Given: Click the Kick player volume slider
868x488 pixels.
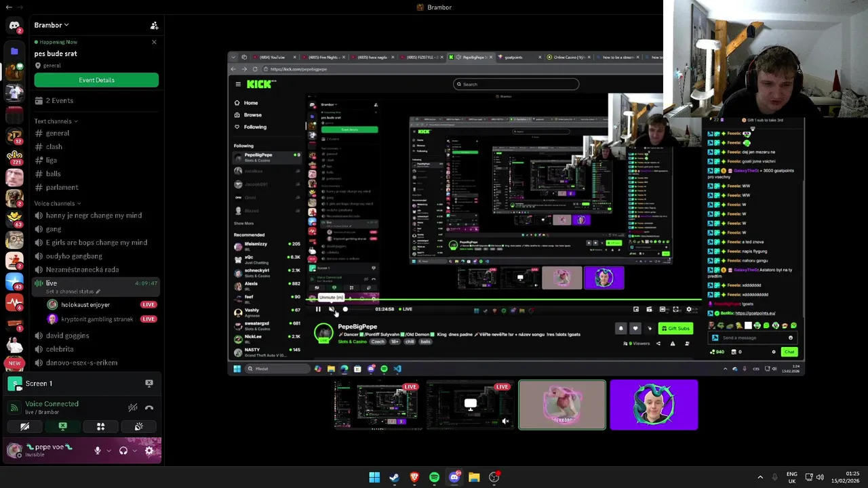Looking at the screenshot, I should [x=345, y=309].
